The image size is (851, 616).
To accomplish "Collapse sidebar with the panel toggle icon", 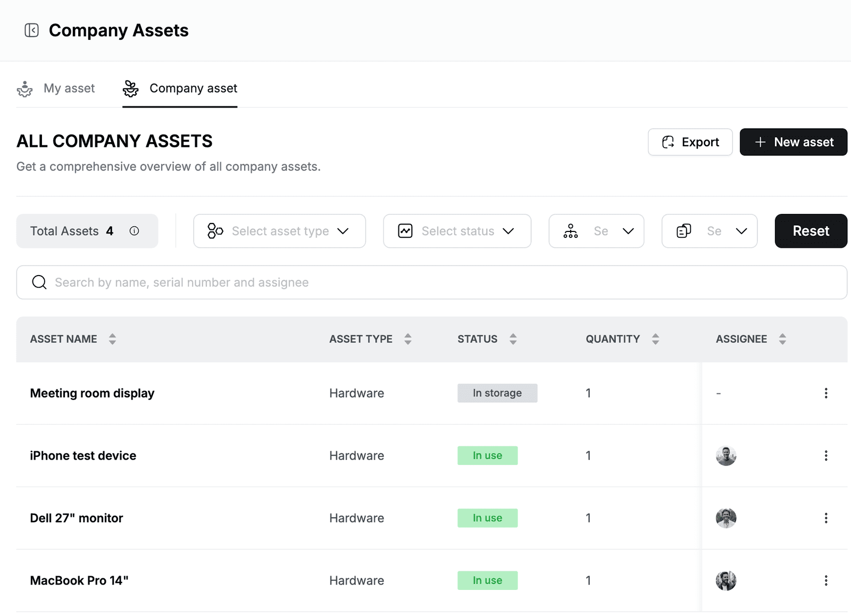I will [32, 30].
